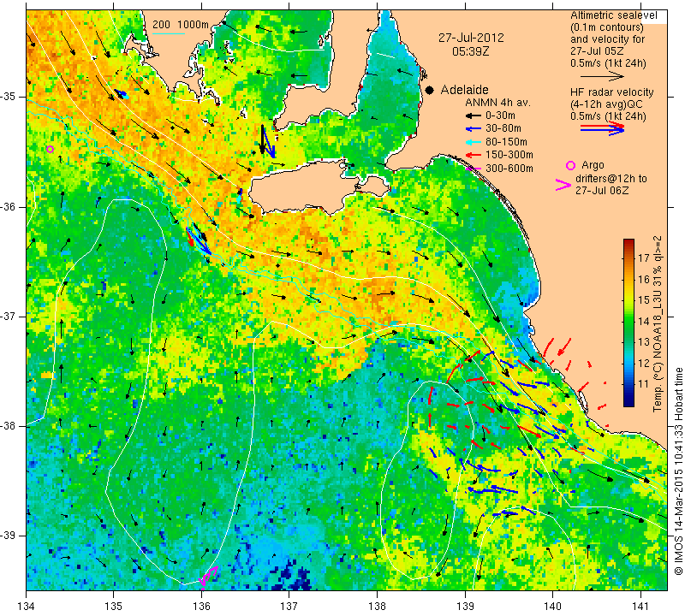Click the magenta Argo circle in legend
The height and width of the screenshot is (616, 685).
570,165
